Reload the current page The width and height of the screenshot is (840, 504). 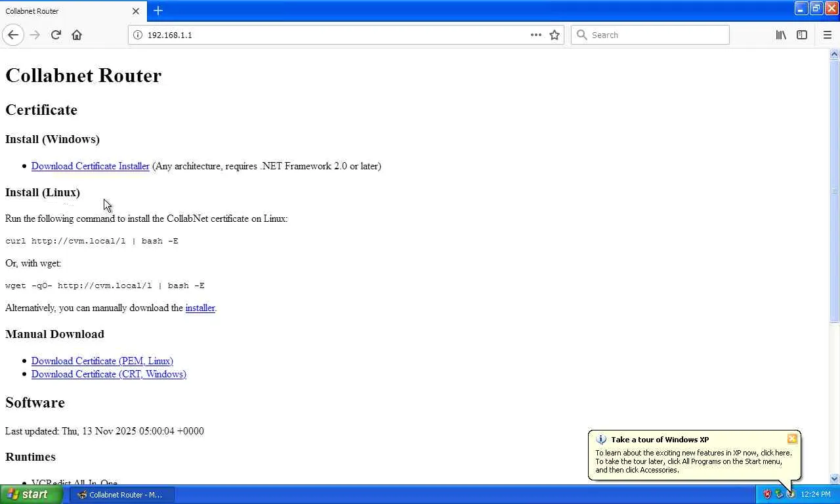click(56, 35)
